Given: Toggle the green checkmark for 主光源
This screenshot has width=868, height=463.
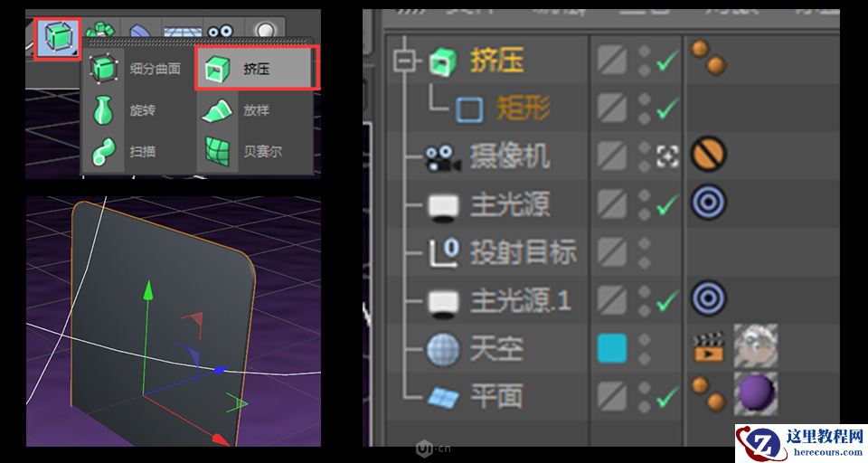Looking at the screenshot, I should [667, 204].
